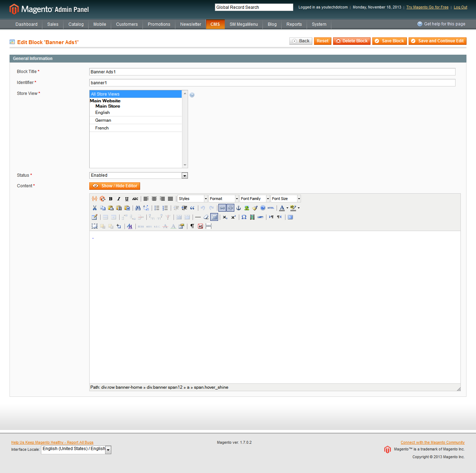The image size is (476, 473).
Task: Click into the Identifier input field
Action: [x=272, y=83]
